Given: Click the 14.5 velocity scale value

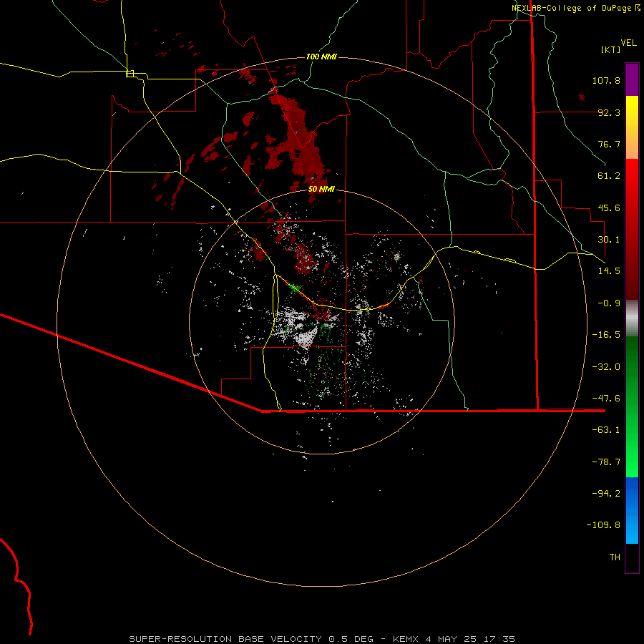Looking at the screenshot, I should click(x=609, y=271).
